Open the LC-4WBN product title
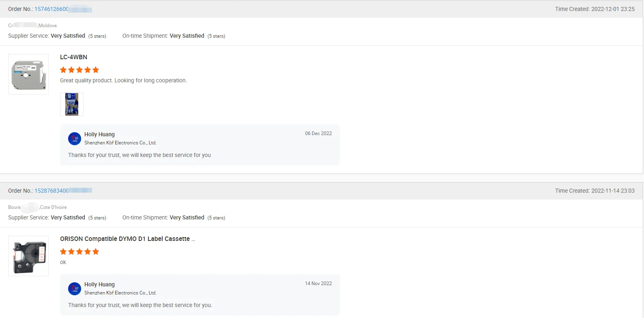This screenshot has height=318, width=644. pos(73,57)
